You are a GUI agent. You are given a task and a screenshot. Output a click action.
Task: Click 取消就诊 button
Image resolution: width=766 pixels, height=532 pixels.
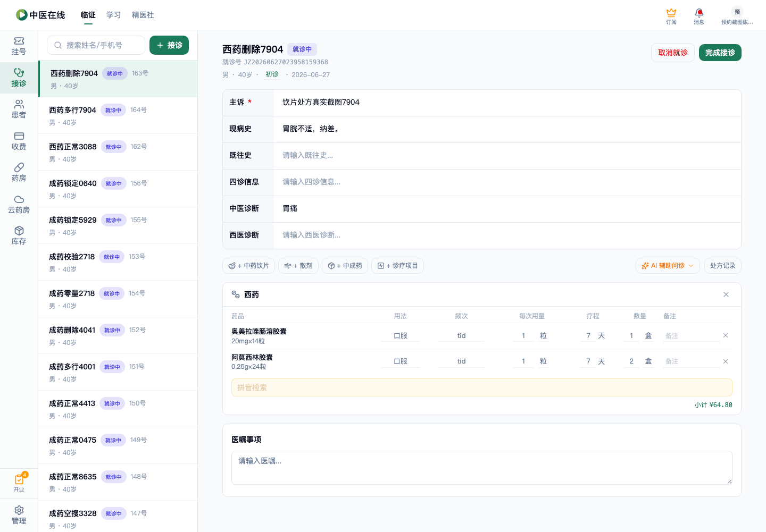673,53
